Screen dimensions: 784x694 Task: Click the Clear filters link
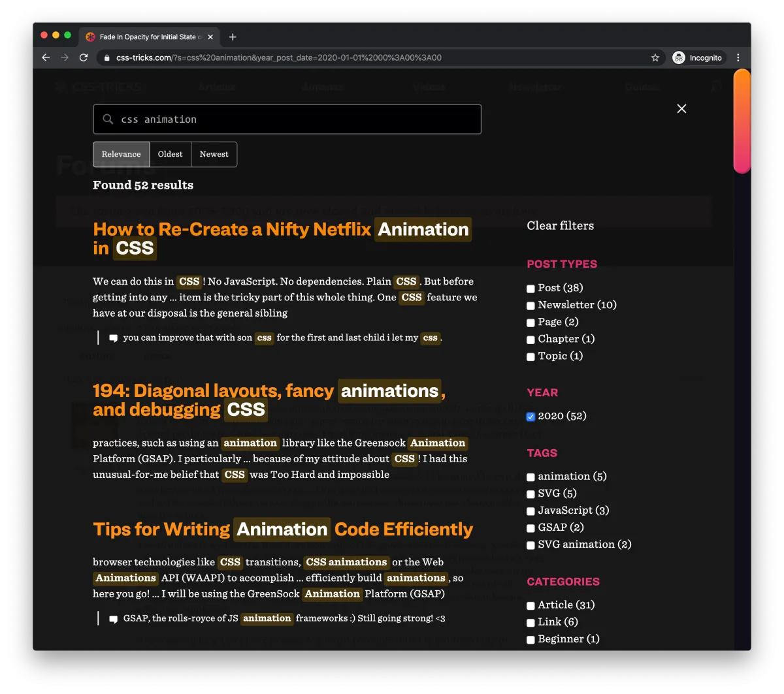coord(561,226)
